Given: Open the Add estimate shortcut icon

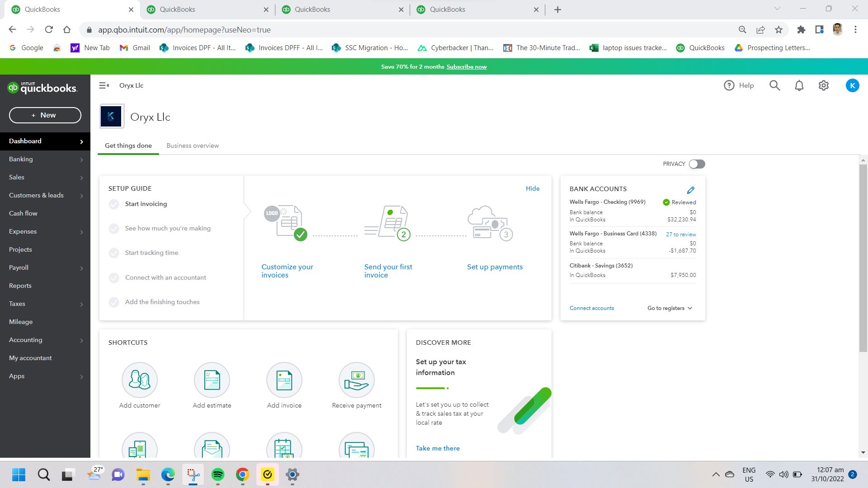Looking at the screenshot, I should point(212,380).
